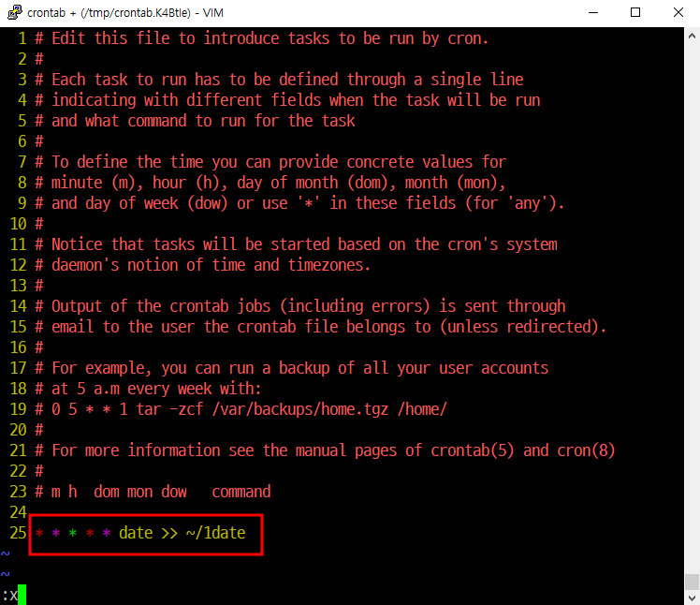Click the vertical scrollbar thumb

point(692,582)
